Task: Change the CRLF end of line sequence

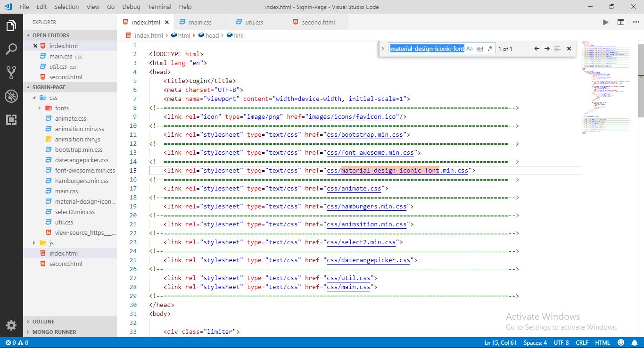Action: tap(582, 343)
